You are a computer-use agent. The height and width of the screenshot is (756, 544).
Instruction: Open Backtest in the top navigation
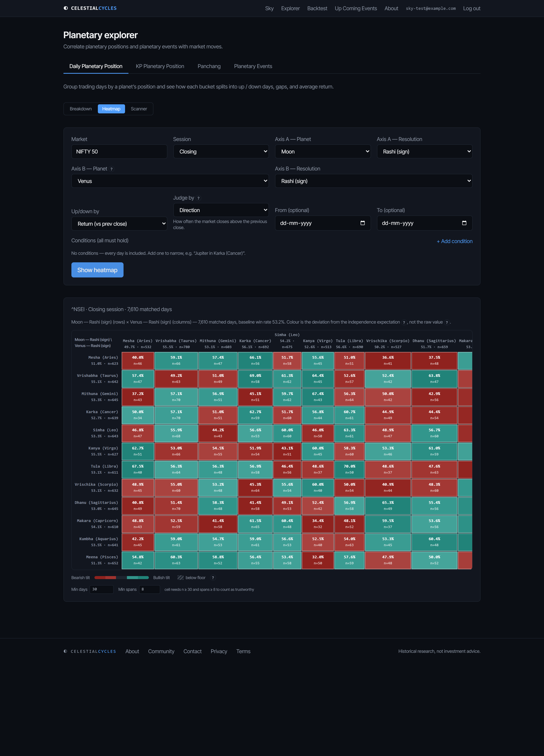pyautogui.click(x=317, y=8)
